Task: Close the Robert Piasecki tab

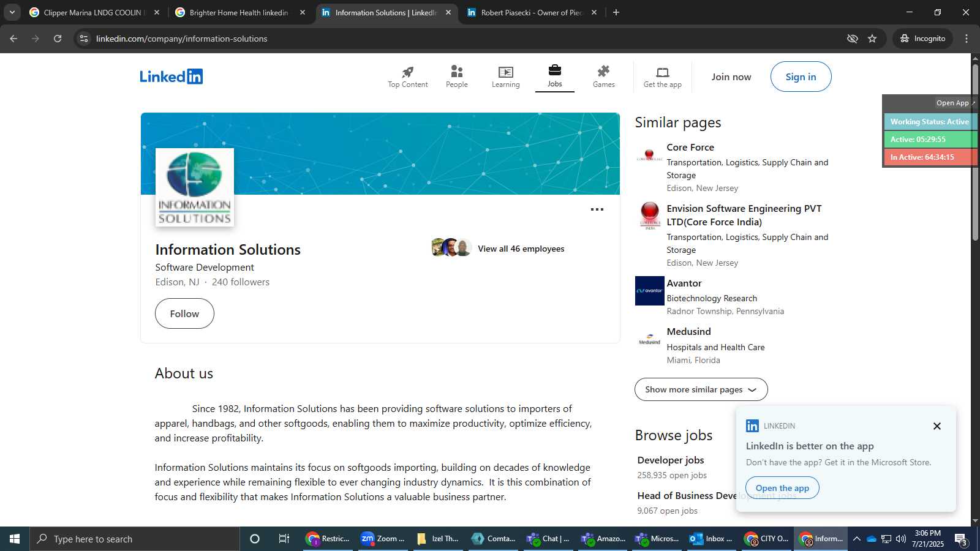Action: point(594,12)
